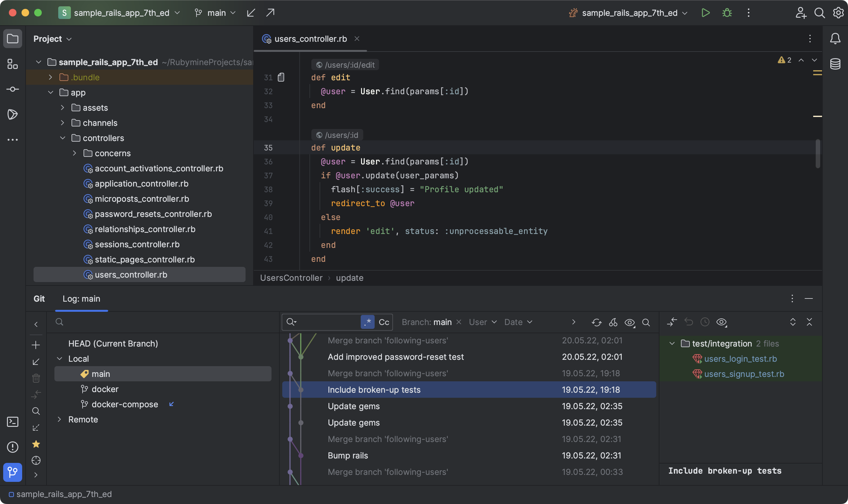Run the sample_rails_app_7th_ed configuration
Screen dimensions: 848x504
tap(706, 13)
